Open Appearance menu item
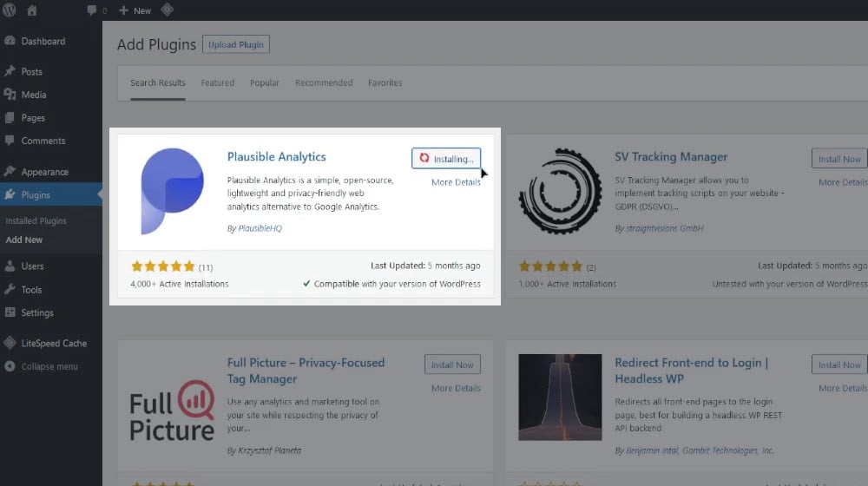The image size is (868, 486). click(x=45, y=172)
